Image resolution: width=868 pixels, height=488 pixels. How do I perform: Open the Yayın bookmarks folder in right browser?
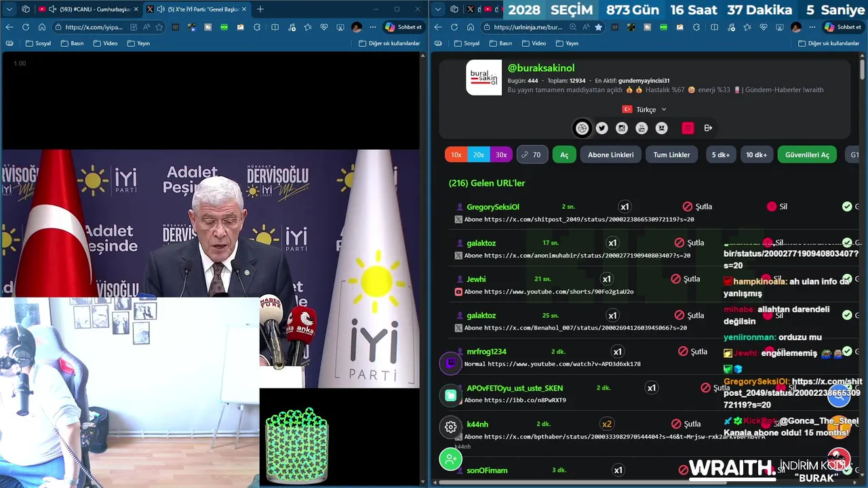pyautogui.click(x=567, y=43)
